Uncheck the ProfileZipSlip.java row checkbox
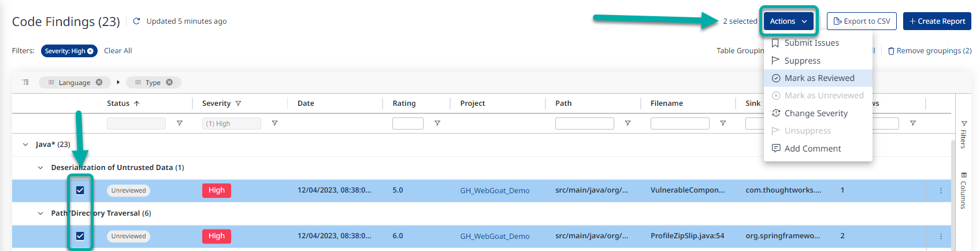 [80, 236]
